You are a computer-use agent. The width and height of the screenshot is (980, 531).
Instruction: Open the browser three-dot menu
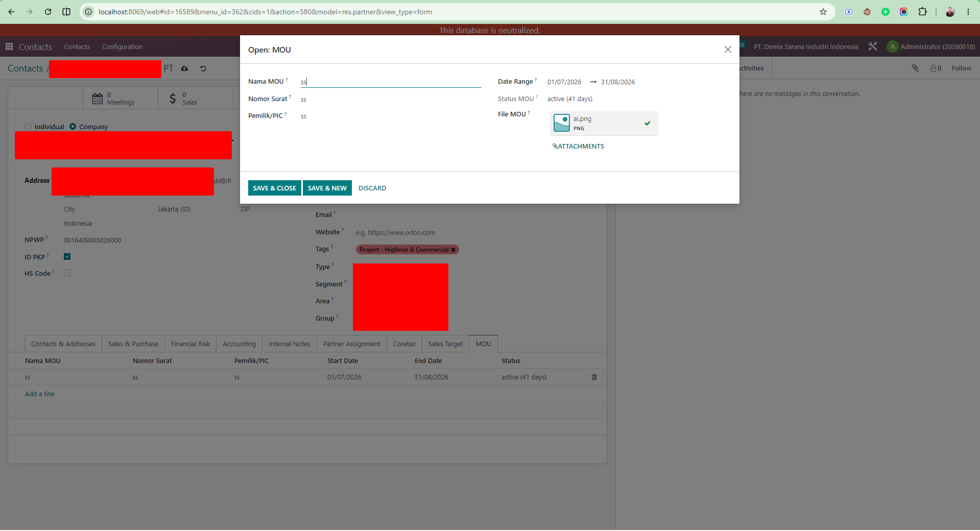pos(968,12)
